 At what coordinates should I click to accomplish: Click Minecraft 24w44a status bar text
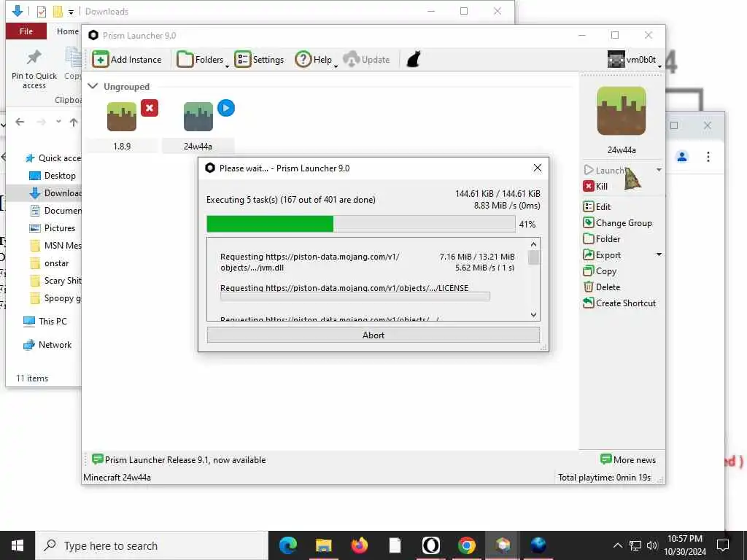tap(117, 477)
